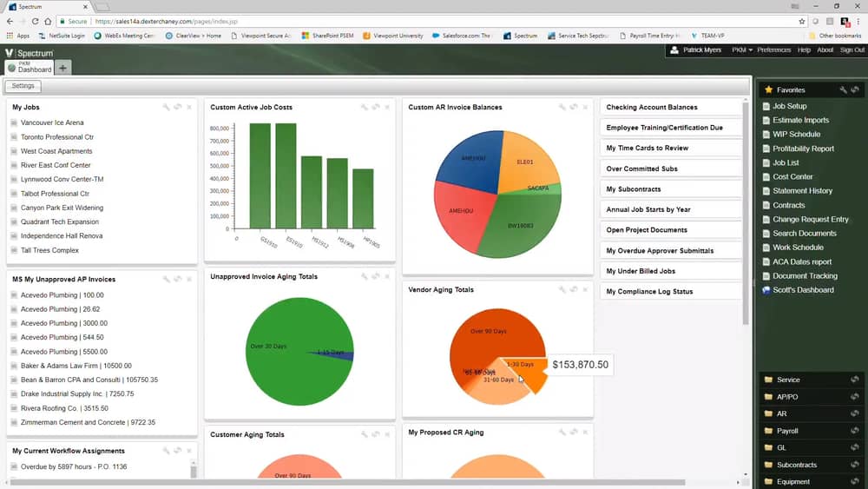Open Scott's Dashboard favorite
The height and width of the screenshot is (489, 868).
[803, 289]
